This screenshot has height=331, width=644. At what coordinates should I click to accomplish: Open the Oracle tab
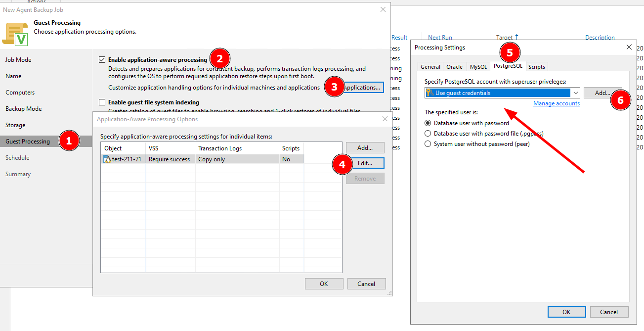pyautogui.click(x=455, y=67)
